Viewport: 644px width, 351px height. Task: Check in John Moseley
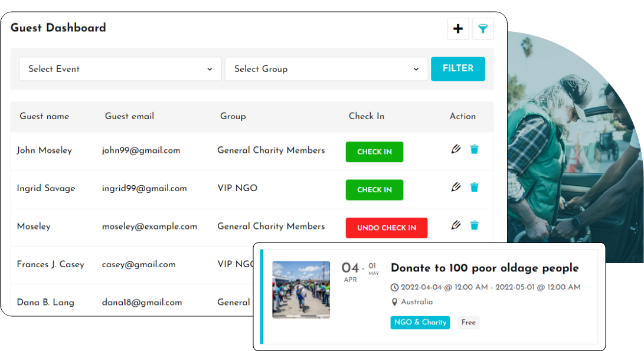[x=374, y=152]
